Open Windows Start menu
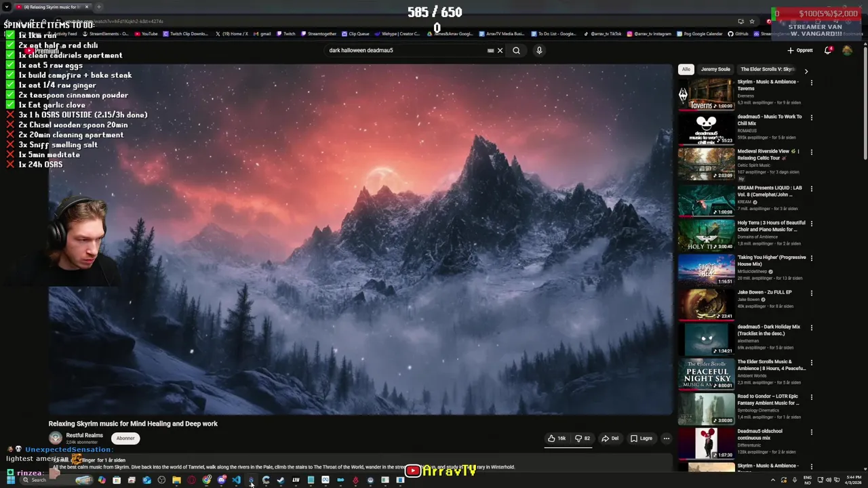This screenshot has width=868, height=488. [x=10, y=480]
